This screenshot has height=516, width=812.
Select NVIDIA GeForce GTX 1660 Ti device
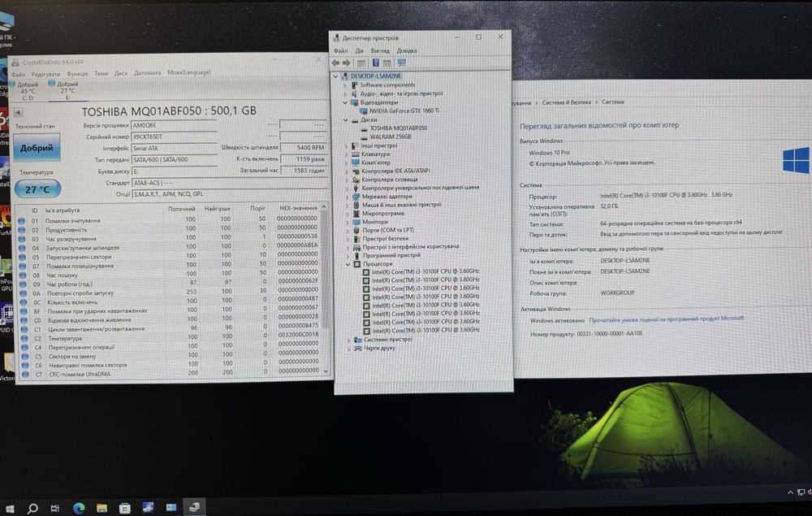point(404,111)
